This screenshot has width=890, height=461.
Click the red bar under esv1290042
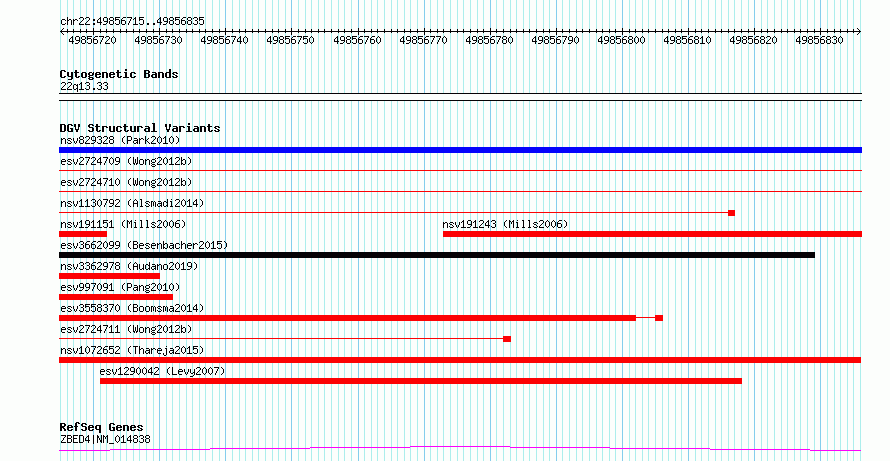click(421, 381)
